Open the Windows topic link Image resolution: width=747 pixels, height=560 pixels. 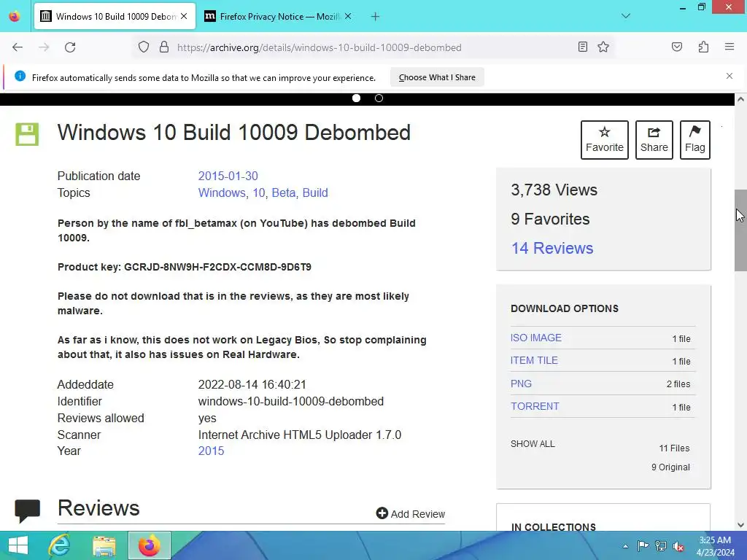(222, 192)
